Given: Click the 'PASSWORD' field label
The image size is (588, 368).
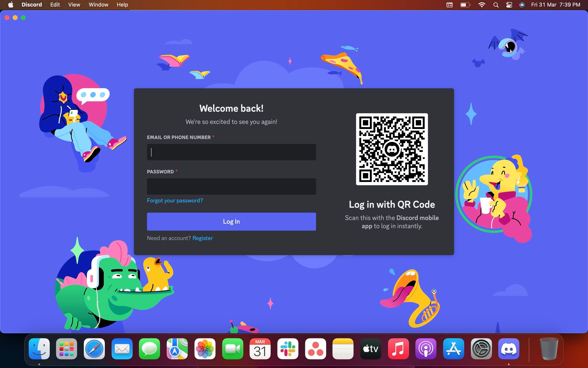Looking at the screenshot, I should coord(160,172).
